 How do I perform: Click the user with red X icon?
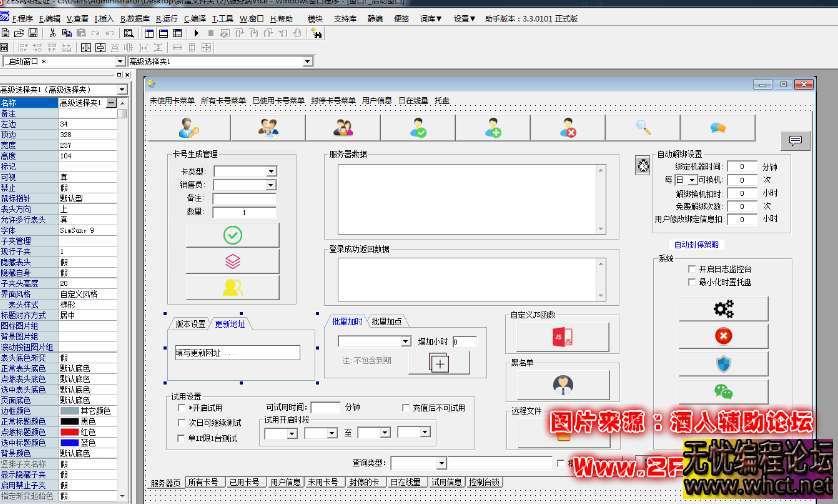[x=568, y=128]
